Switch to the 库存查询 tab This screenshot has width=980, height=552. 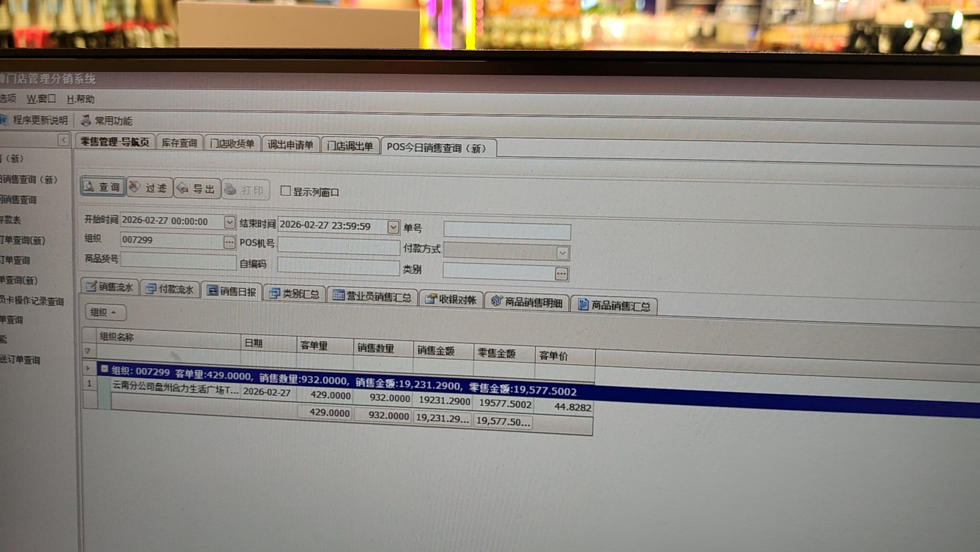point(179,143)
